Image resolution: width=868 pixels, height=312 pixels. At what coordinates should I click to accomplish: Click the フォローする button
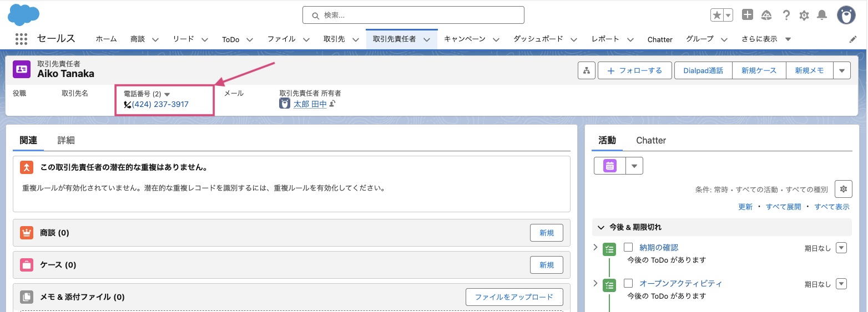point(634,70)
